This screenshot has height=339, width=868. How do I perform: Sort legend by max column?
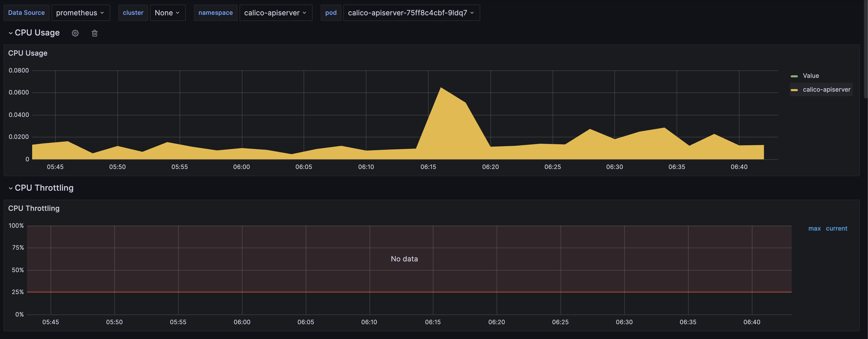coord(814,228)
